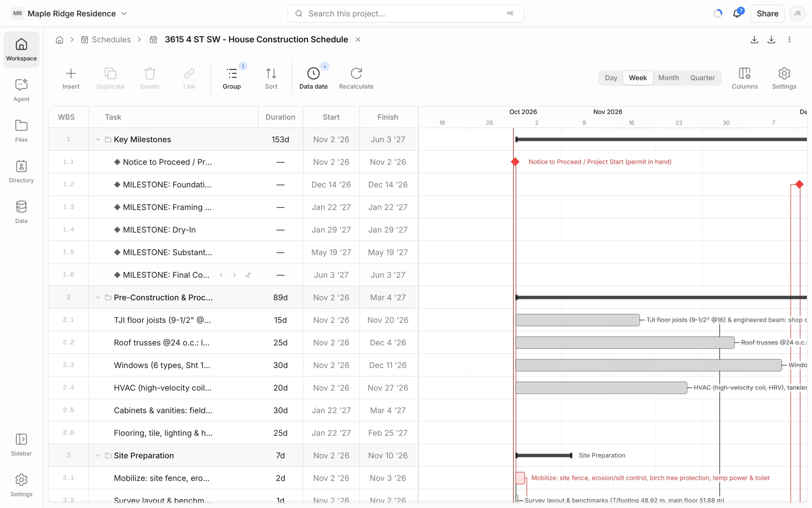The image size is (812, 508).
Task: Open the Schedules breadcrumb link
Action: tap(106, 40)
